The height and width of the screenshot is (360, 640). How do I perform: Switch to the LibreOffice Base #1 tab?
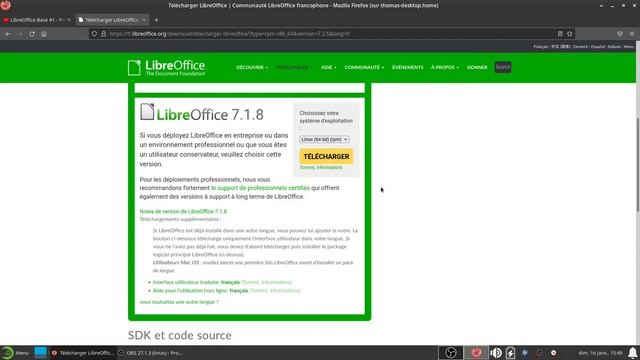pos(36,20)
